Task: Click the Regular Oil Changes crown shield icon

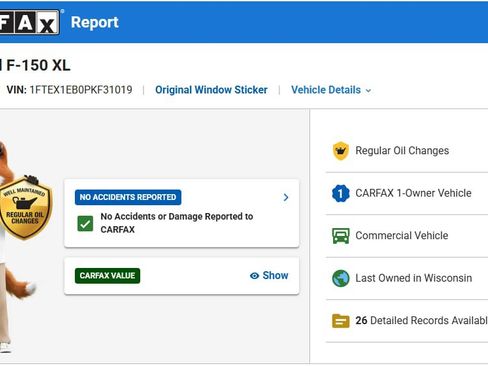Action: click(340, 151)
